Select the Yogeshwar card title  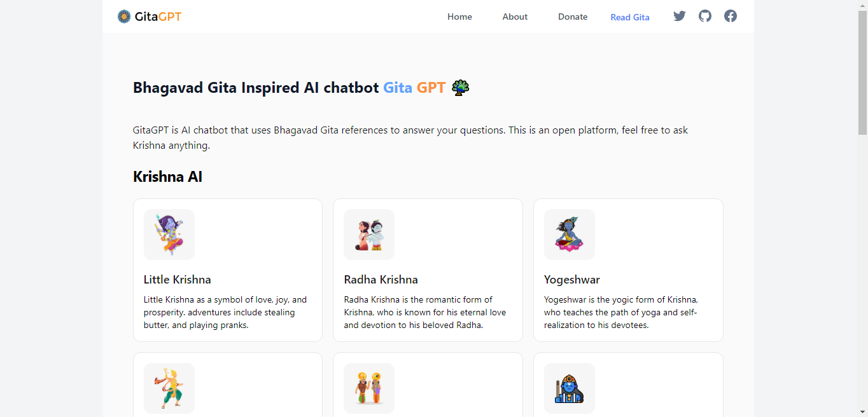click(x=572, y=280)
